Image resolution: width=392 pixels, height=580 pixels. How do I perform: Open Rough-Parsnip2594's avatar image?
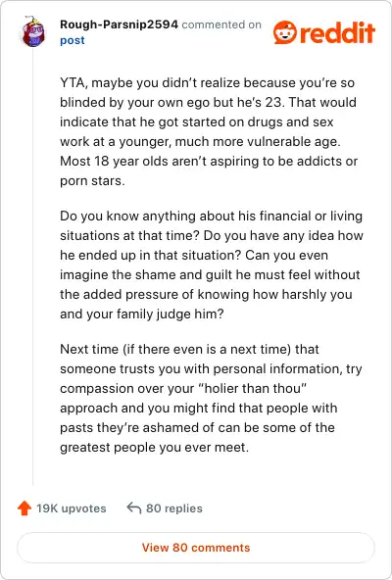[x=33, y=31]
